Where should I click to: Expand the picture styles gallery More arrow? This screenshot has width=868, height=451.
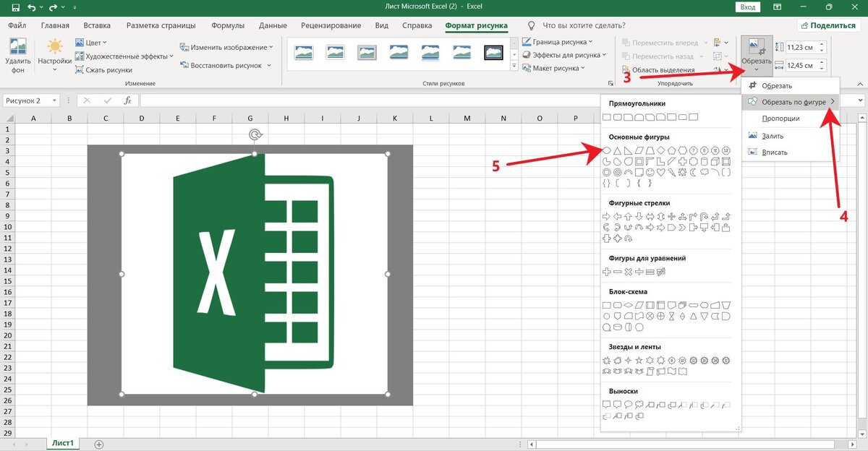514,67
